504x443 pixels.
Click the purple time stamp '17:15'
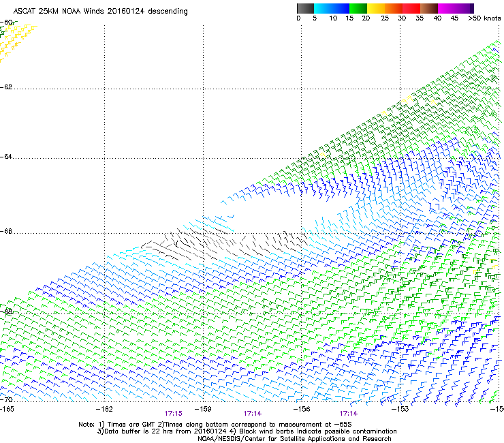pos(173,414)
